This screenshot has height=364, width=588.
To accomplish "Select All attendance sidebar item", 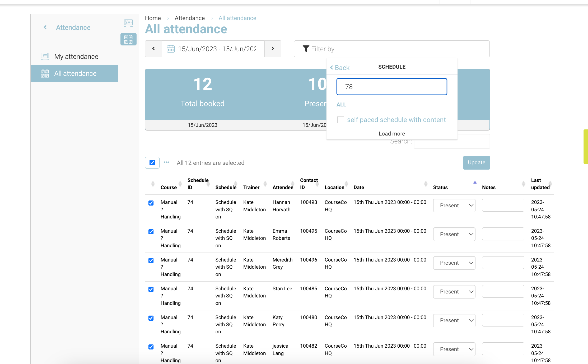I will [75, 73].
